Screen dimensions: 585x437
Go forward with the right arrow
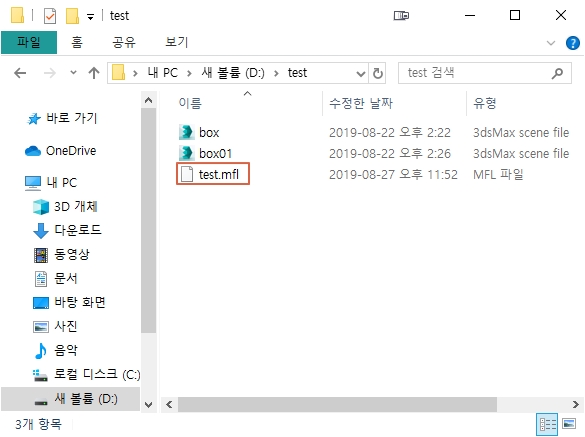(50, 73)
